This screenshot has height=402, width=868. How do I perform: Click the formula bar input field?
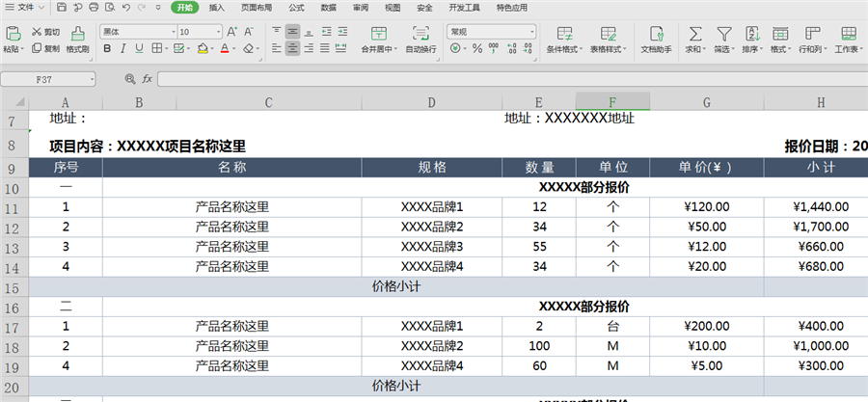tap(513, 80)
